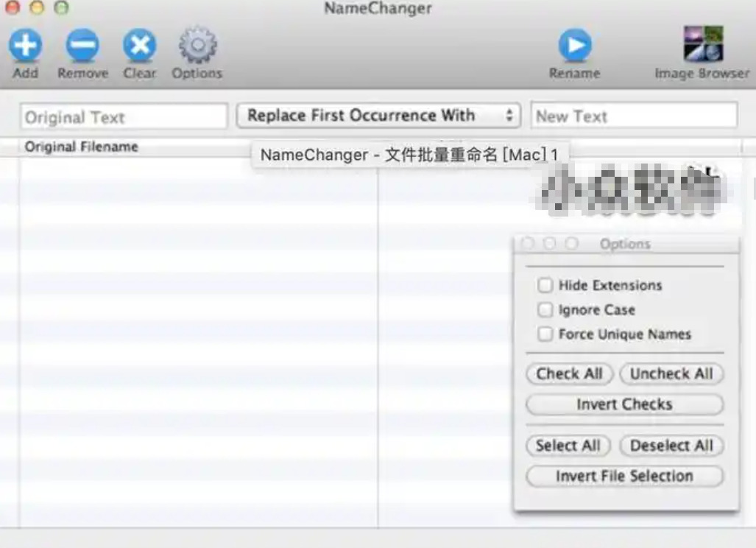
Task: Close the Options panel window
Action: click(528, 243)
